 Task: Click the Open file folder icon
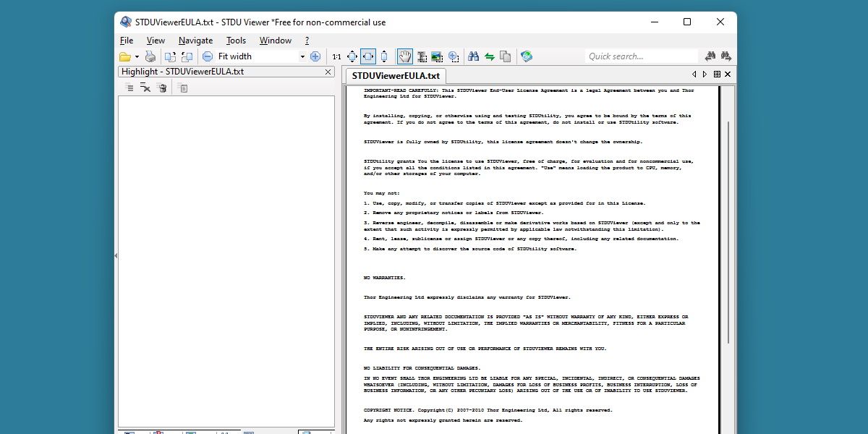[124, 56]
